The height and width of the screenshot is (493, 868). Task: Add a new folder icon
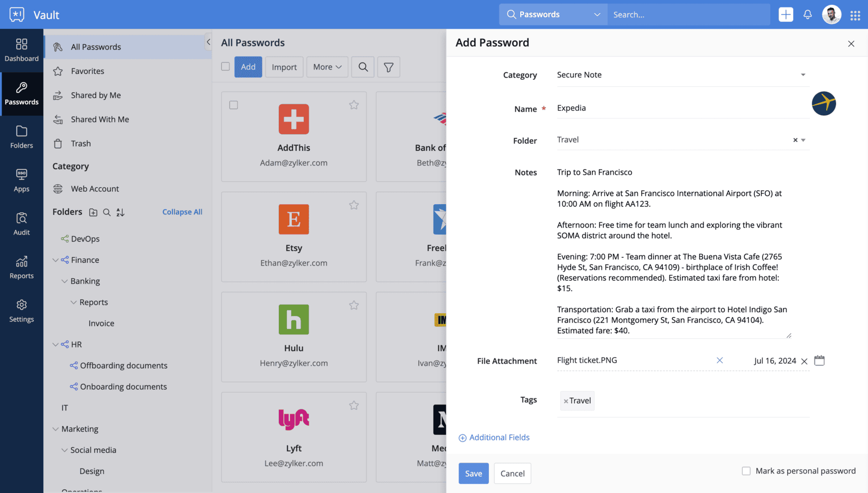(93, 212)
